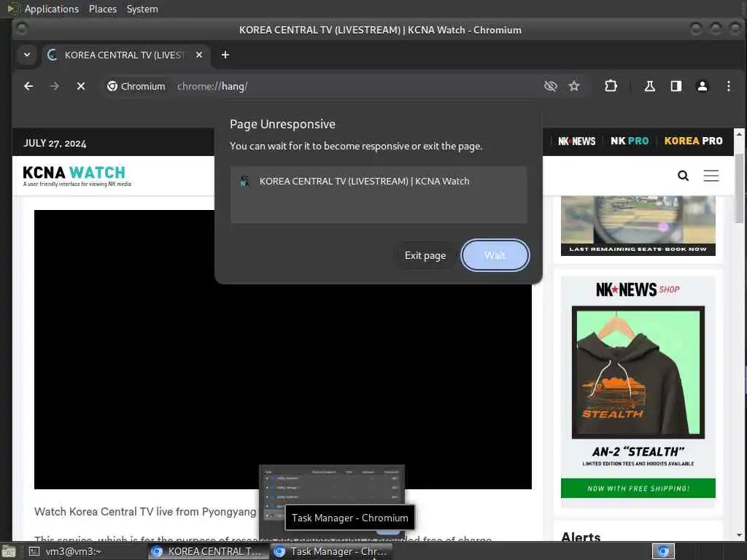This screenshot has height=560, width=747.
Task: Open the Extensions puzzle icon
Action: 611,86
